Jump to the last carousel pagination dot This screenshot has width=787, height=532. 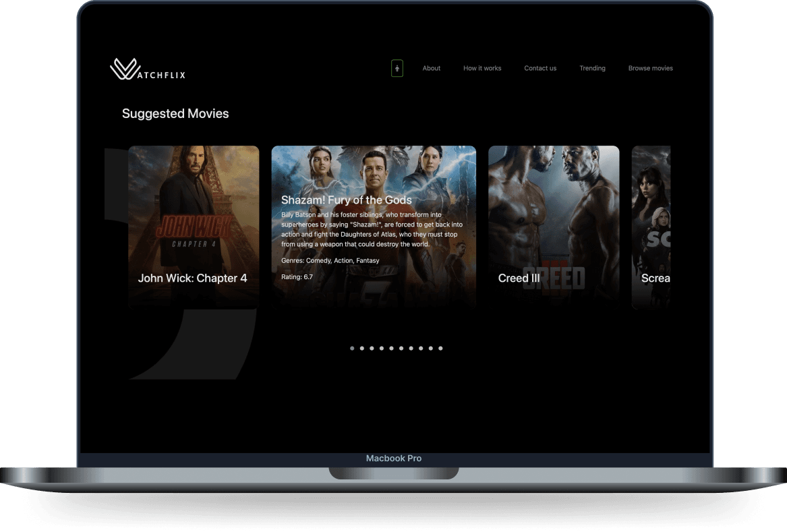(x=440, y=349)
